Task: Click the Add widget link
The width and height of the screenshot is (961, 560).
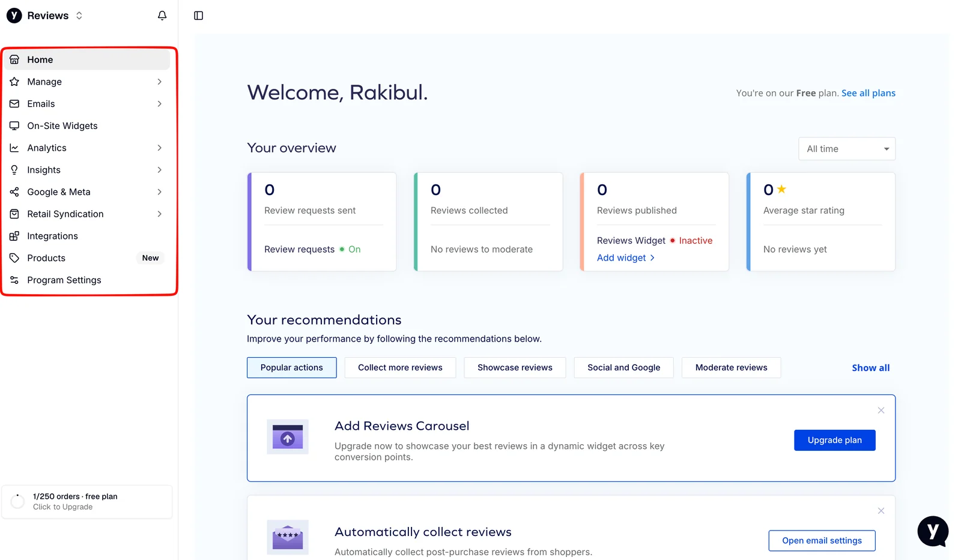Action: point(626,257)
